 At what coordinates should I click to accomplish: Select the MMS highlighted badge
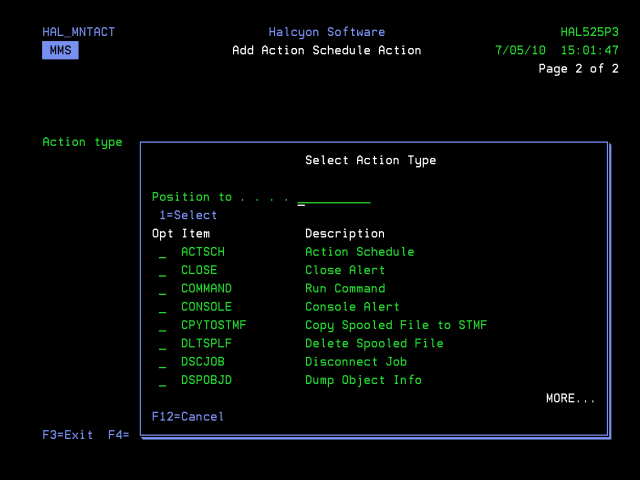tap(60, 50)
